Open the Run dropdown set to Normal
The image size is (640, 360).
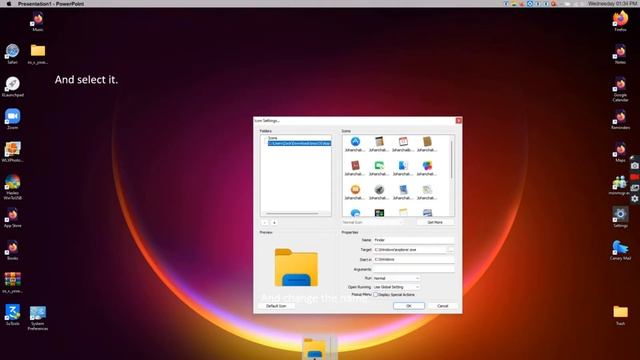pyautogui.click(x=396, y=278)
